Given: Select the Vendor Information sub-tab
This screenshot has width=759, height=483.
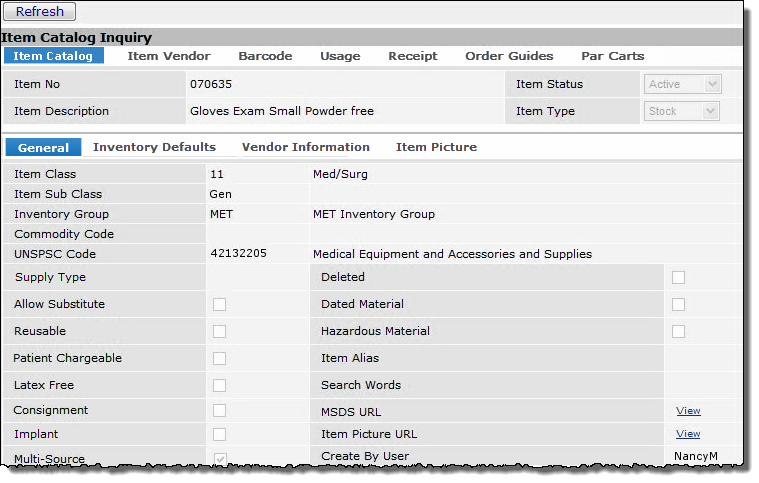Looking at the screenshot, I should (305, 147).
